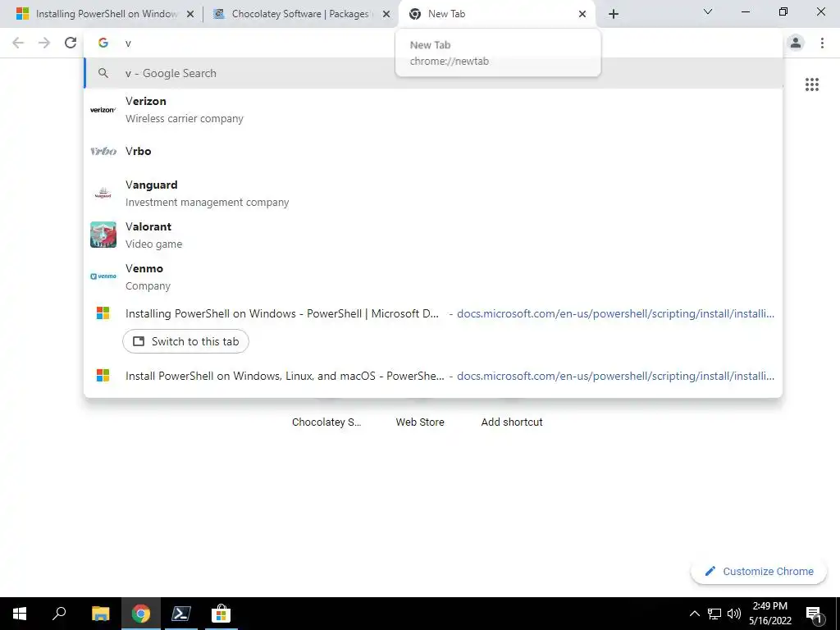Click the network status tray icon
This screenshot has width=840, height=630.
[x=714, y=614]
